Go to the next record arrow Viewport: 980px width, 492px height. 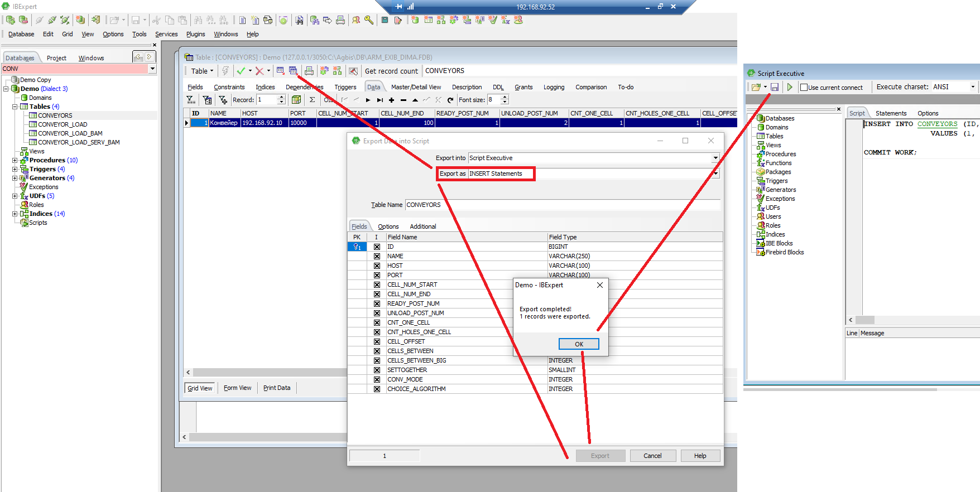point(368,100)
